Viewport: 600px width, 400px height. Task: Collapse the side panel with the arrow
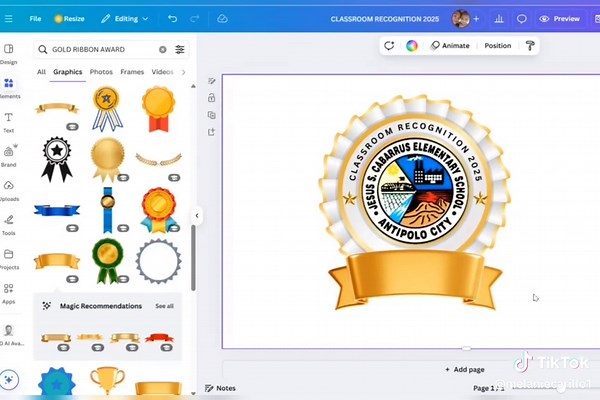tap(197, 216)
